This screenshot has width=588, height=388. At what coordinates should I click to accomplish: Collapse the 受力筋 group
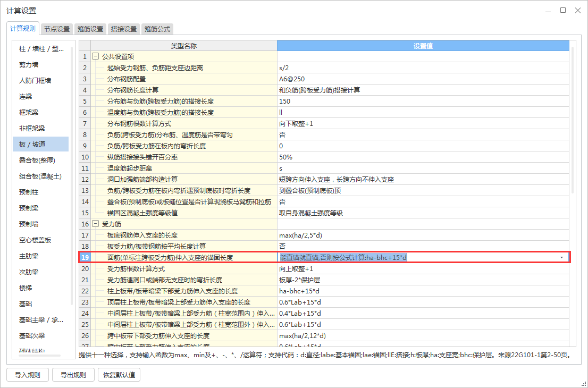[96, 224]
